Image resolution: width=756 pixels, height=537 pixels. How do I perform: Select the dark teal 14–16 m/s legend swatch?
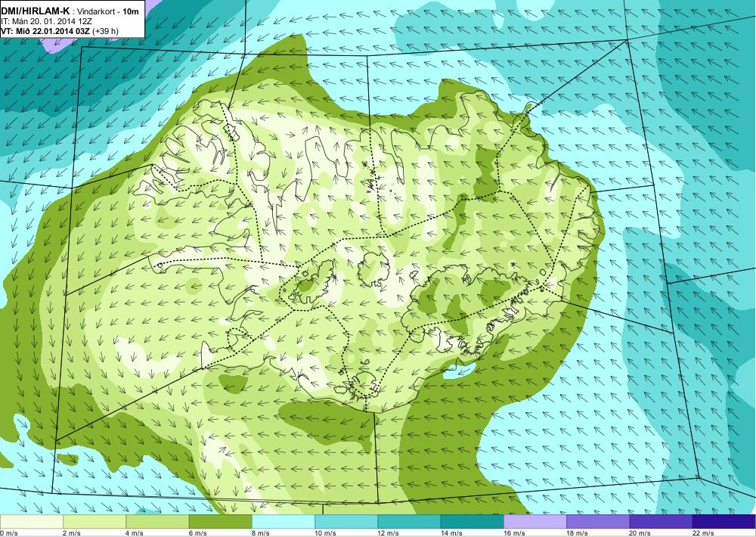point(472,522)
